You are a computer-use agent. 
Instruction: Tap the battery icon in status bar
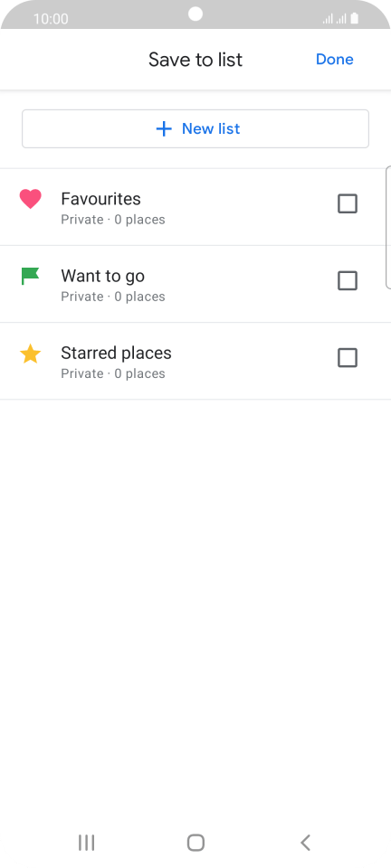(x=355, y=19)
